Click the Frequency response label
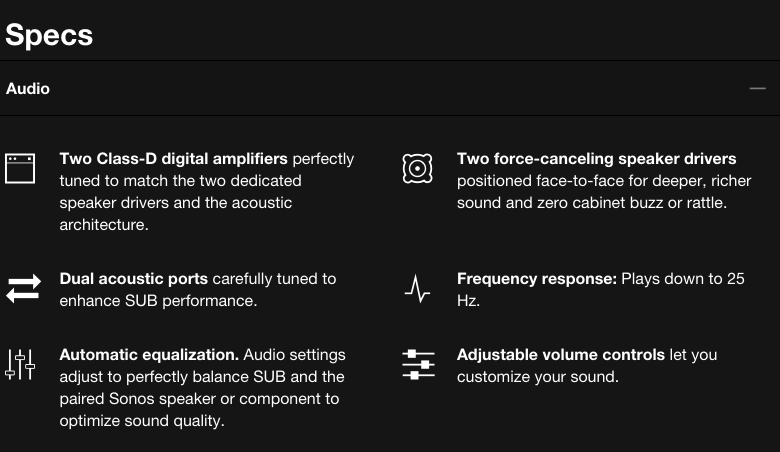The image size is (780, 452). coord(537,279)
